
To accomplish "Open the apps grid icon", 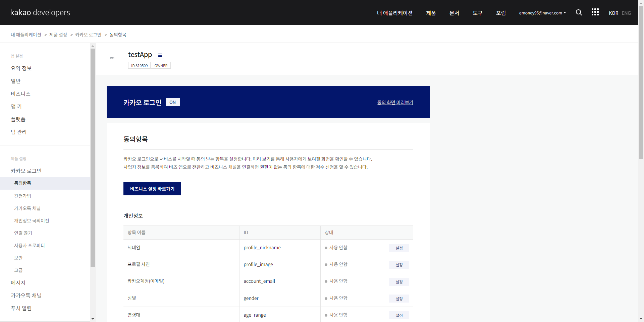I will 595,12.
